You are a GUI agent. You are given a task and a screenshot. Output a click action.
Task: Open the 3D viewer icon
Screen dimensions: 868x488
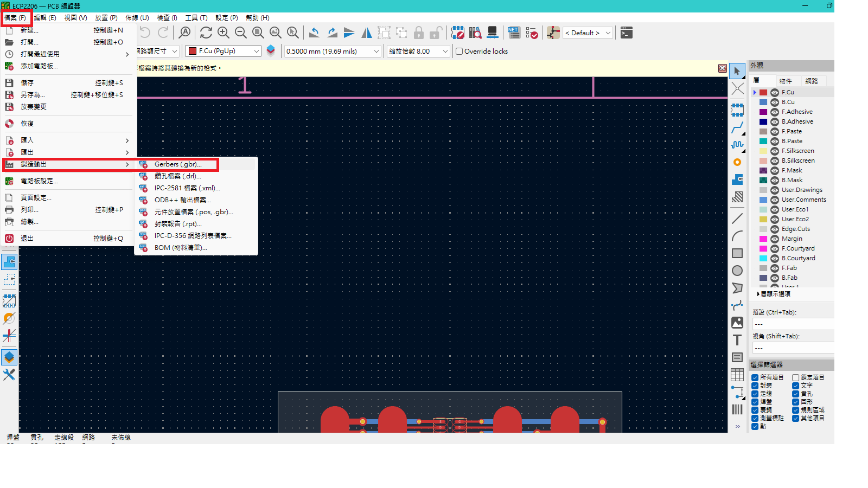pos(493,33)
